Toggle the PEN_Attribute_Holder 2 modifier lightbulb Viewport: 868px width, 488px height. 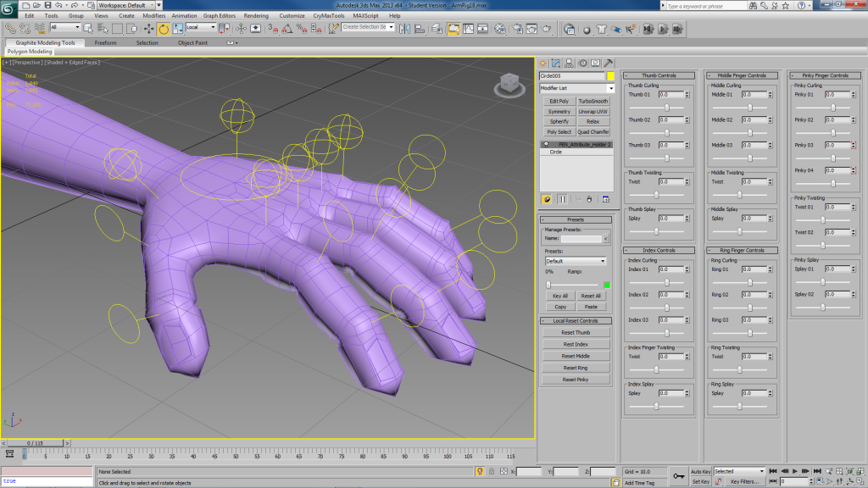click(547, 145)
